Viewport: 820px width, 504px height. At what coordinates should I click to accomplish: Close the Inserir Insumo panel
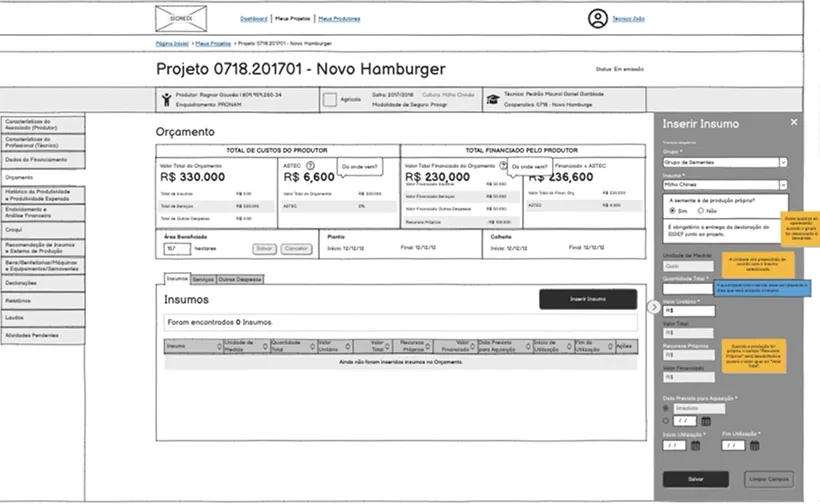click(794, 122)
